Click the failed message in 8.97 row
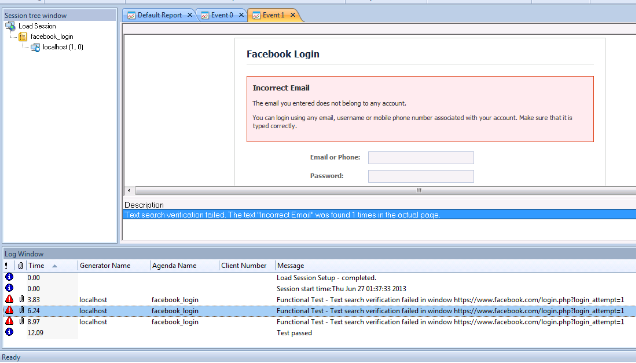This screenshot has width=636, height=363. point(450,322)
